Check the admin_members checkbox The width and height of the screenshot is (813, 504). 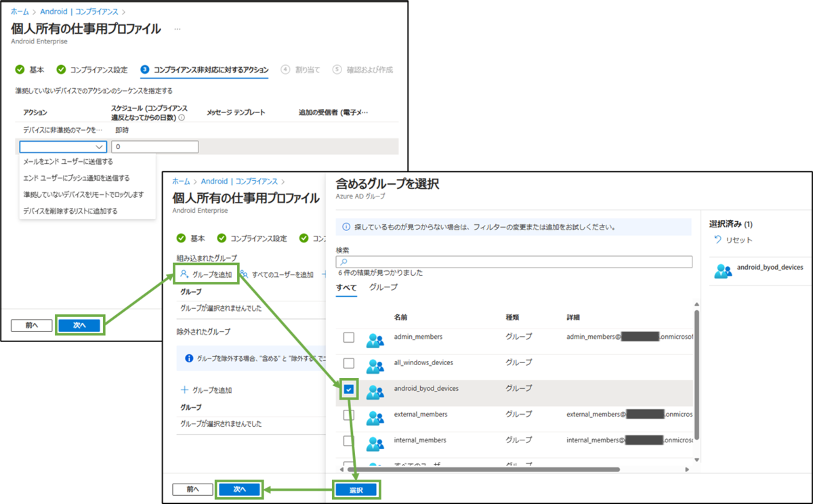click(348, 337)
